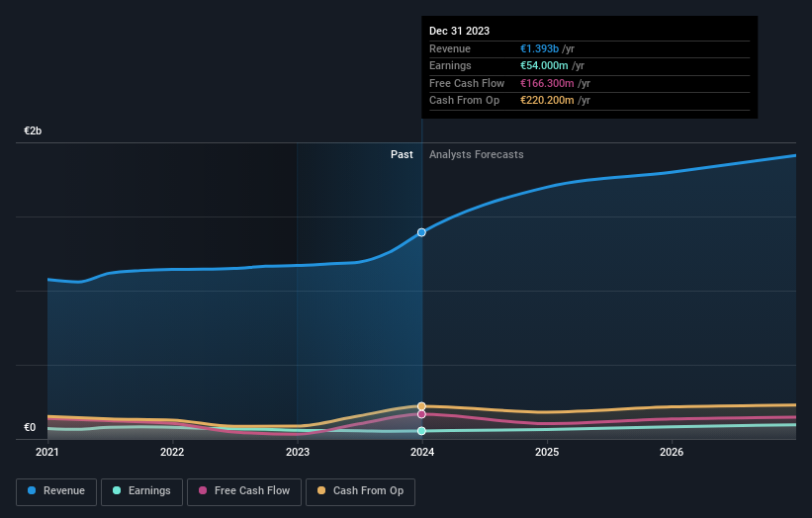The image size is (812, 518).
Task: Click the €0 y-axis label
Action: pyautogui.click(x=30, y=427)
